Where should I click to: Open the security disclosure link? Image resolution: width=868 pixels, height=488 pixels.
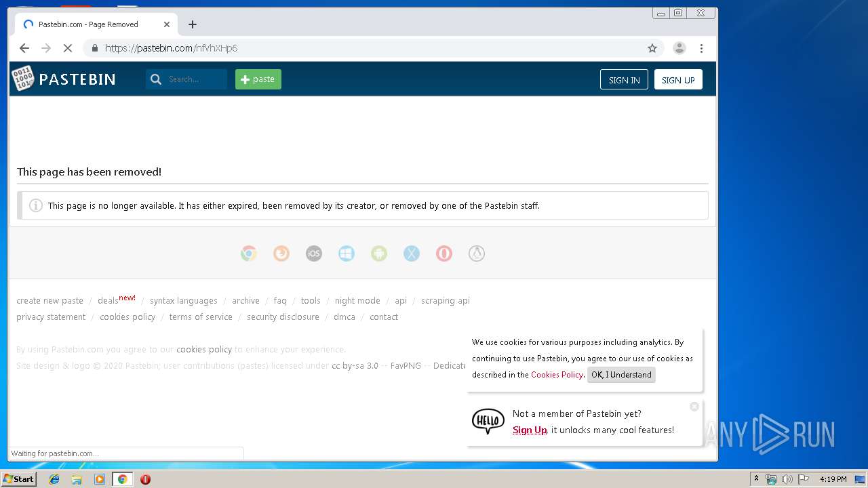[x=283, y=317]
